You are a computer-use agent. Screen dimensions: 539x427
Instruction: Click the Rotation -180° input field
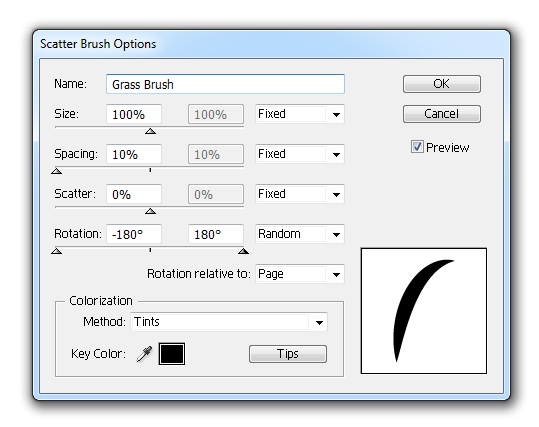pyautogui.click(x=134, y=234)
